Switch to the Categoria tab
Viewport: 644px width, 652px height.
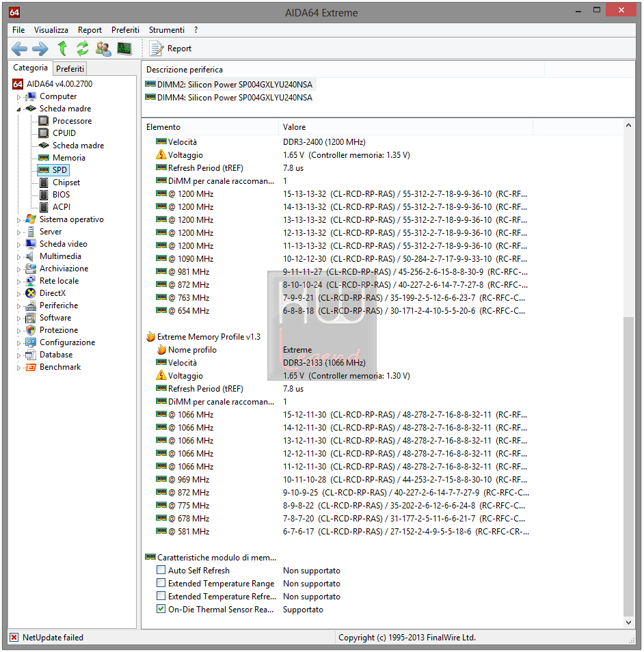pyautogui.click(x=30, y=68)
